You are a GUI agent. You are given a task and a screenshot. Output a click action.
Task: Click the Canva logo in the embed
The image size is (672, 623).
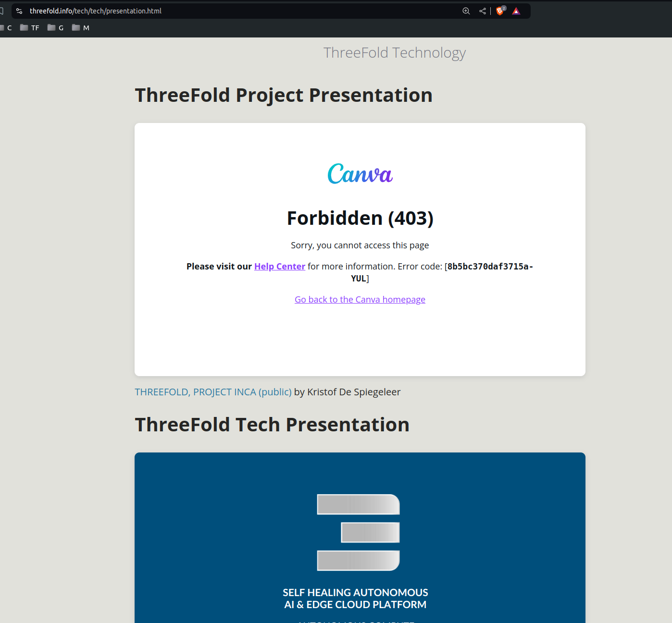tap(360, 174)
